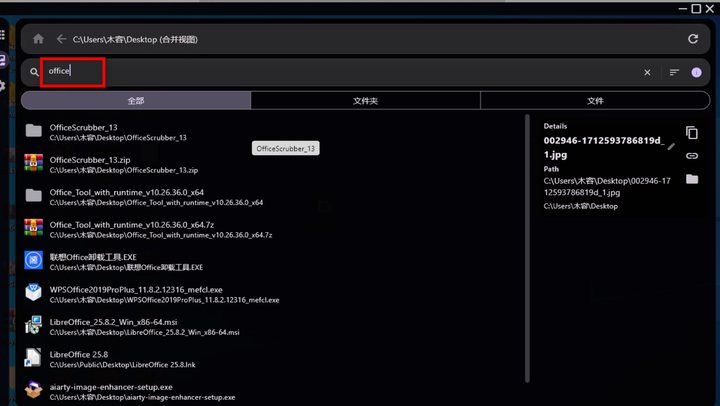This screenshot has height=406, width=720.
Task: Click the address bar path C:\Users\木容\Desktop
Action: tap(135, 39)
